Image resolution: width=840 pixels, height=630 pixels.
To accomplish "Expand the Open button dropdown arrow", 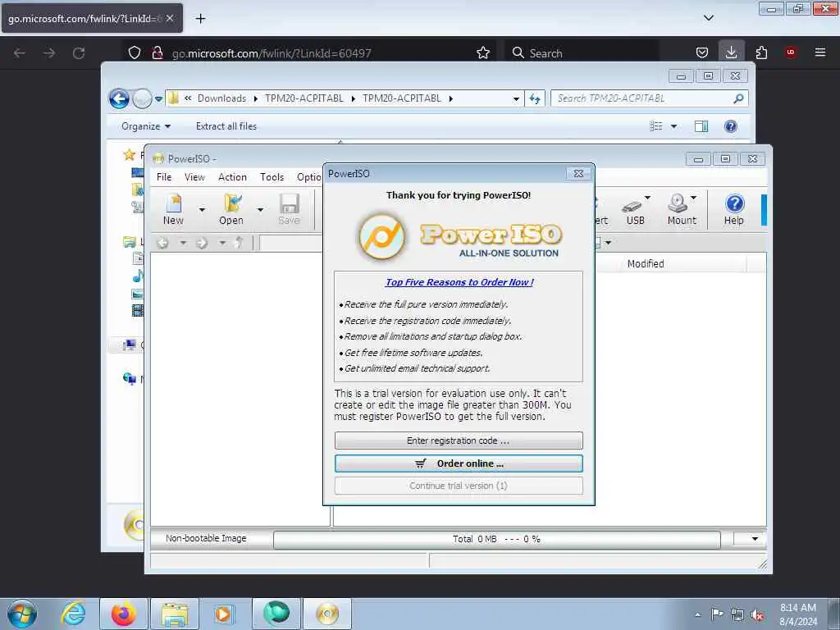I will (260, 209).
